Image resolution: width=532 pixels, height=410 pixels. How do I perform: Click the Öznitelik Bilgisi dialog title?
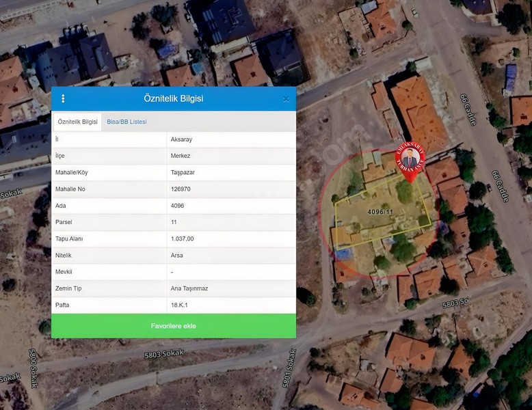[x=174, y=98]
